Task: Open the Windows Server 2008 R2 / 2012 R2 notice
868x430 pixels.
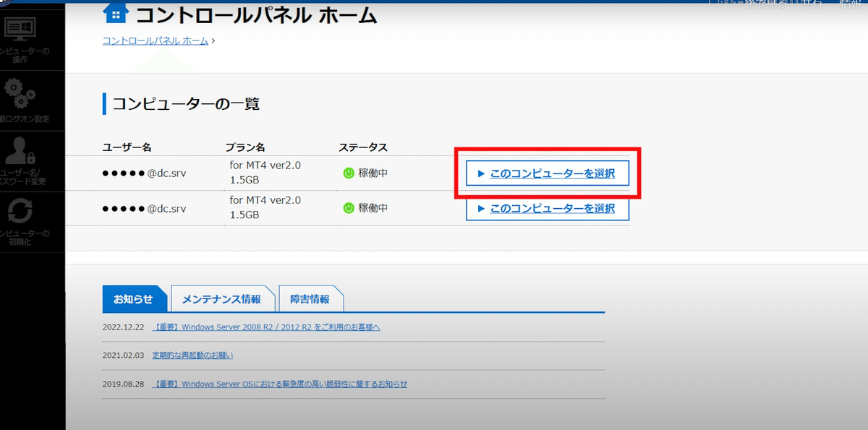Action: 267,327
